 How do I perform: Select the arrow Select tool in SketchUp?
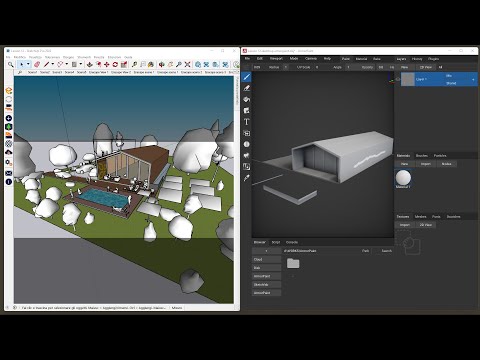pyautogui.click(x=21, y=64)
